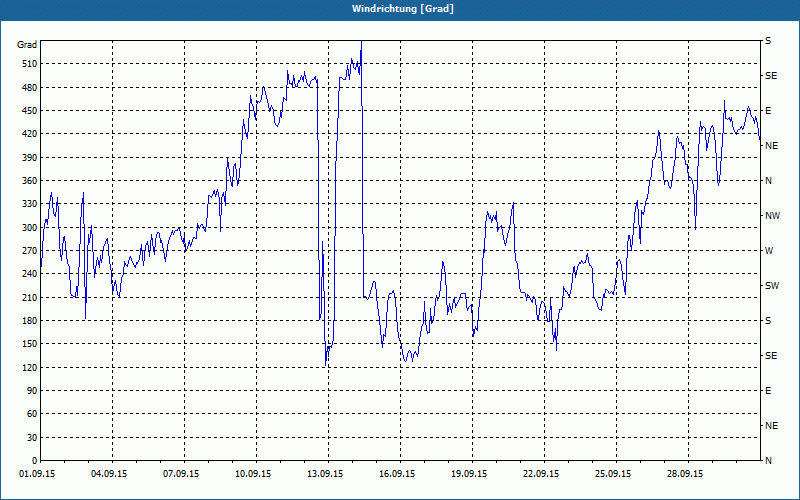800x500 pixels.
Task: Select the W compass label on right axis
Action: 769,251
